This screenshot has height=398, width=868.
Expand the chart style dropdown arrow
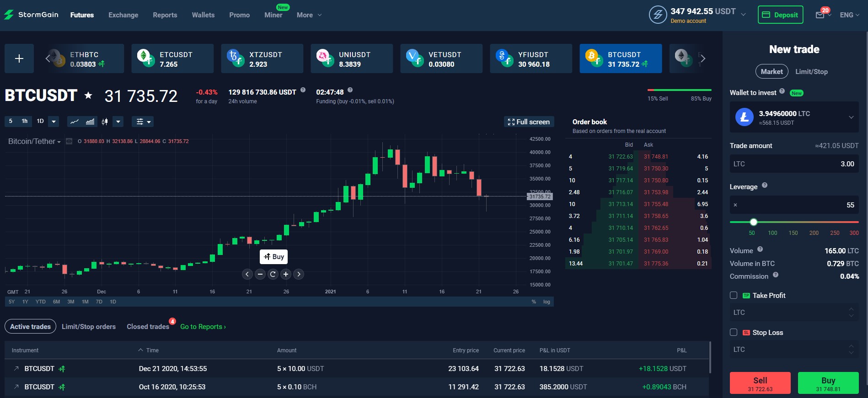(118, 122)
